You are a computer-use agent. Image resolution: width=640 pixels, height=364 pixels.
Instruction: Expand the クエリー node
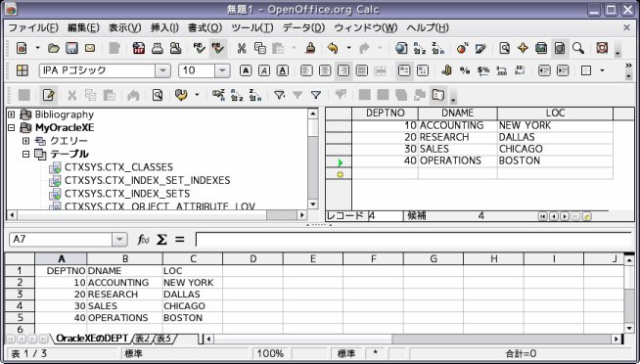tap(26, 141)
